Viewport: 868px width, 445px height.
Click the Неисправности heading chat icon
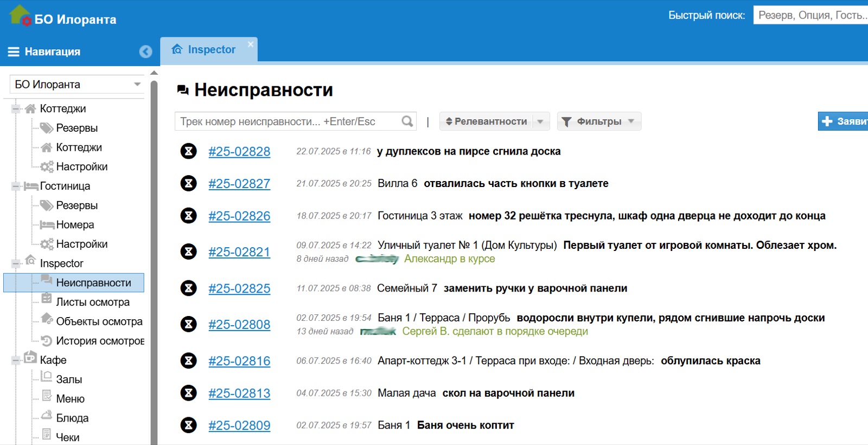coord(183,90)
